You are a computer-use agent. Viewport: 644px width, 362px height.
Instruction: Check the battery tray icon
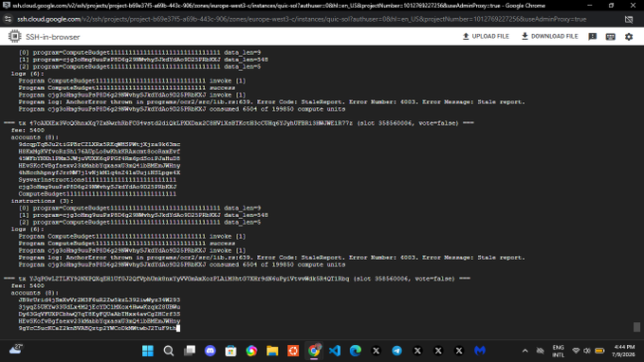pos(599,351)
